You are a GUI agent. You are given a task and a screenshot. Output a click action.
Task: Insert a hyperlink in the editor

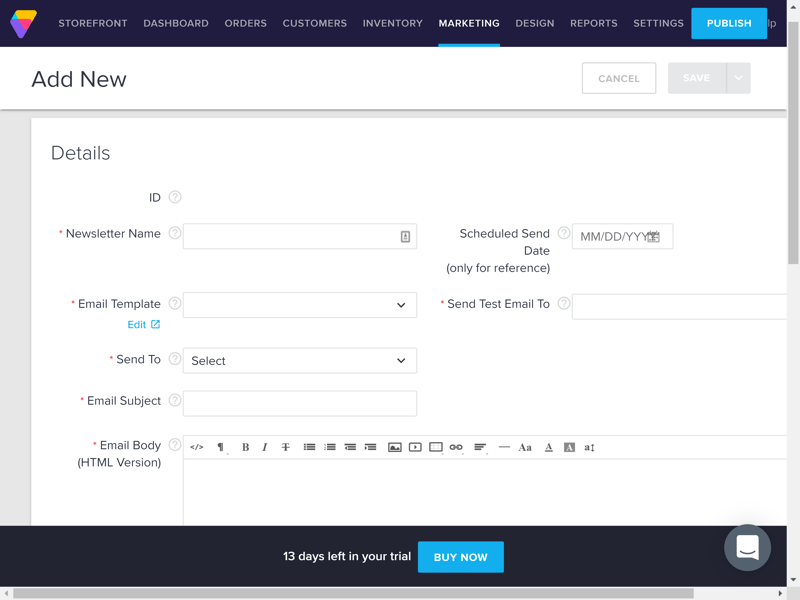tap(456, 447)
